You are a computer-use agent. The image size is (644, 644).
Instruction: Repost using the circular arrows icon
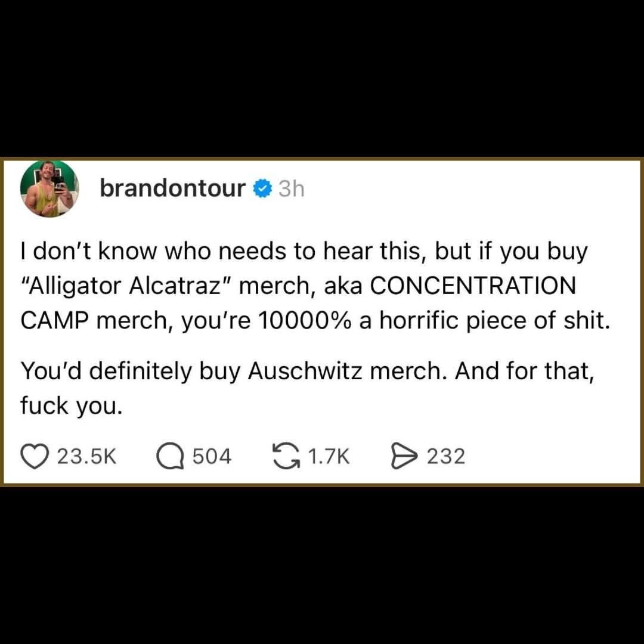(286, 456)
